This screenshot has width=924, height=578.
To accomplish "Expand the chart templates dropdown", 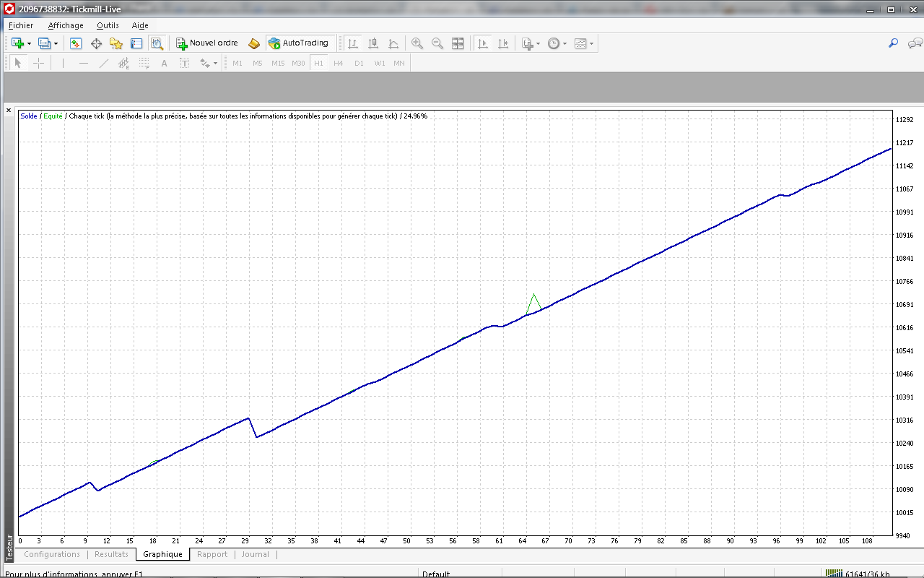I will (x=592, y=43).
